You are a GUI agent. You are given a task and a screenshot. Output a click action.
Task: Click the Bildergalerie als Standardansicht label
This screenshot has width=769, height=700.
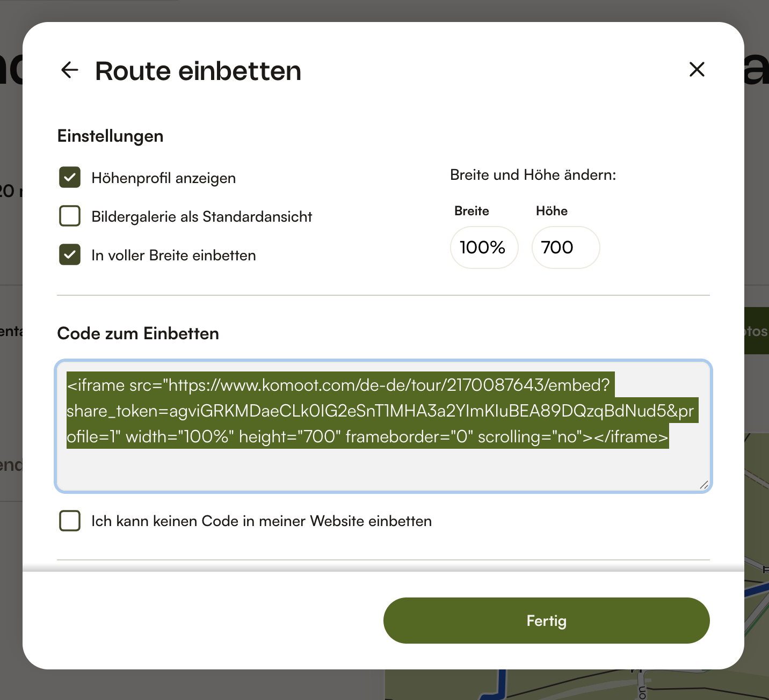[x=201, y=217]
